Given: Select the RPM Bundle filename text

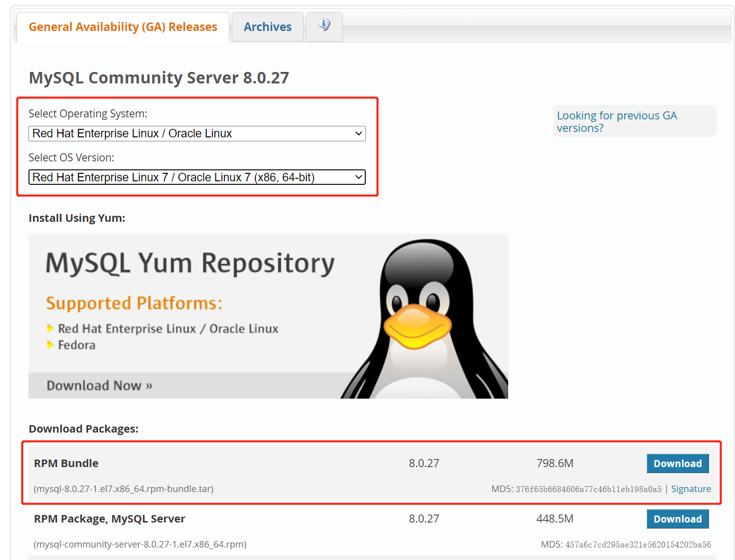Looking at the screenshot, I should (123, 489).
